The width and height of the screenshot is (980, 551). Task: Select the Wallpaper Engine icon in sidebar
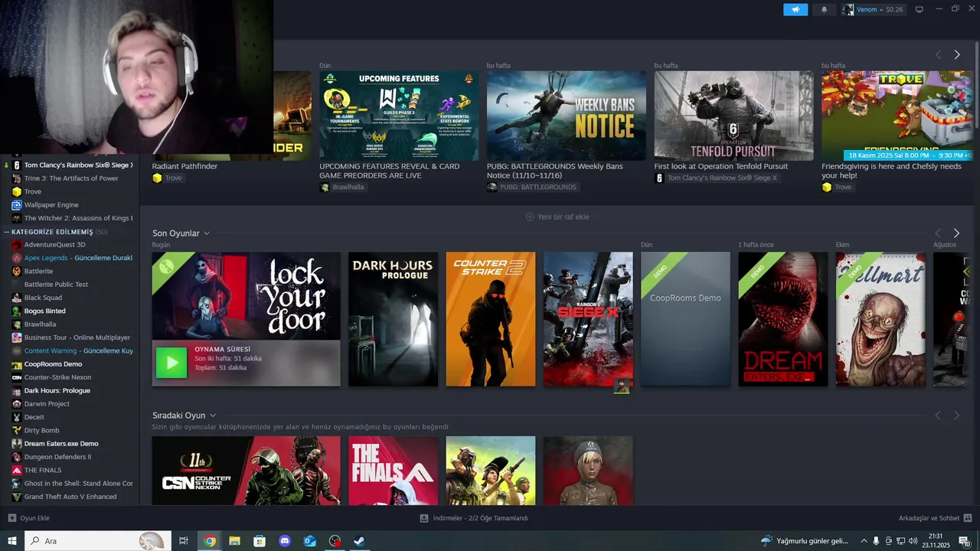point(16,205)
